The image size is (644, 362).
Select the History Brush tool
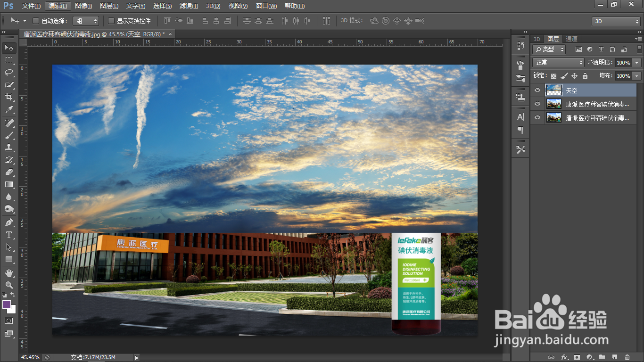point(9,160)
